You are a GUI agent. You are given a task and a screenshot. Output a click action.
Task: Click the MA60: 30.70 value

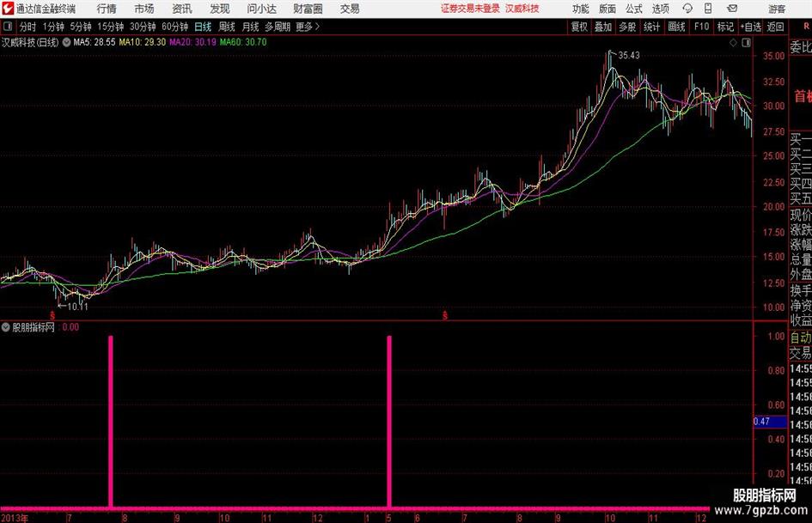tap(243, 42)
